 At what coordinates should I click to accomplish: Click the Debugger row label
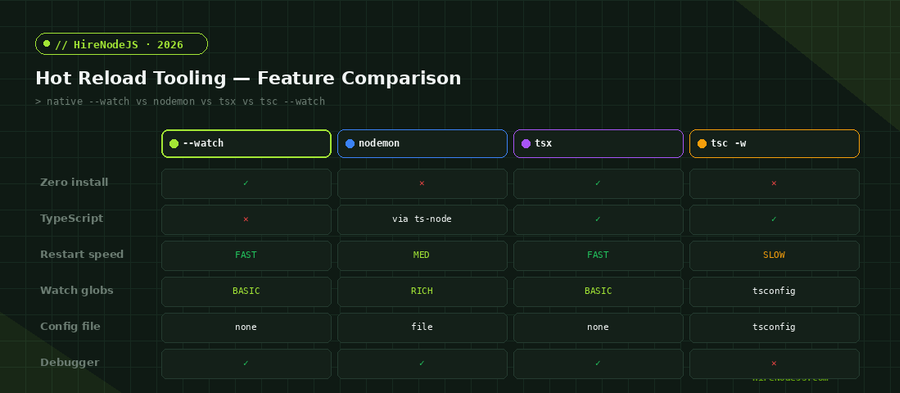(69, 363)
